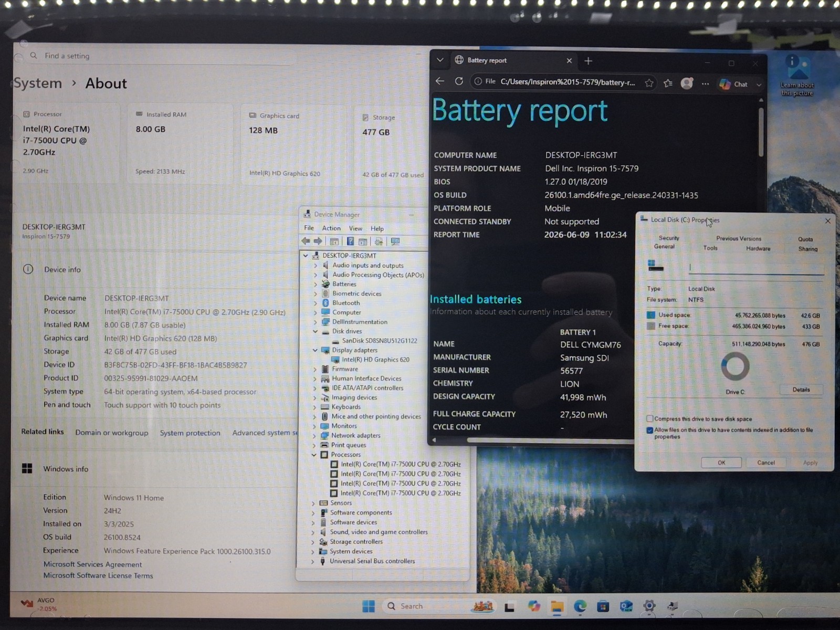Screen dimensions: 840x630
Task: Click the Details button for Drive C
Action: coord(801,390)
